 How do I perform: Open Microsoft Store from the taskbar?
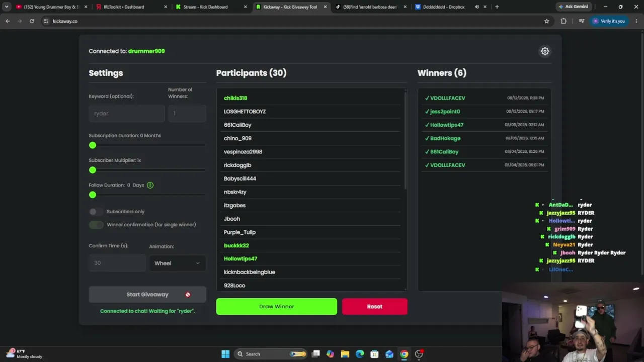374,354
